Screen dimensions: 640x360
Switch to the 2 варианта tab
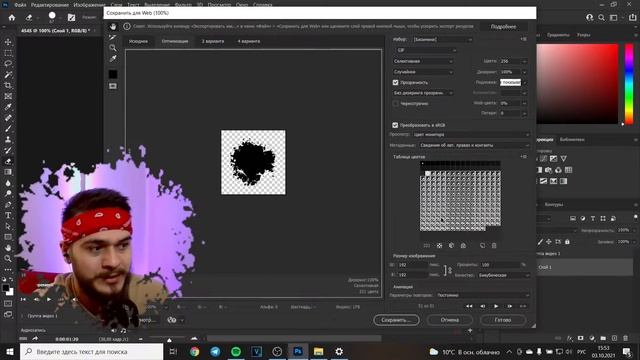(x=213, y=41)
